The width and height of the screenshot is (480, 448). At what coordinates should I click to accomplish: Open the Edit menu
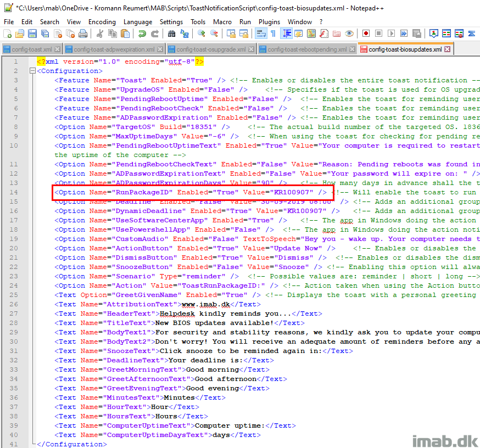(27, 22)
